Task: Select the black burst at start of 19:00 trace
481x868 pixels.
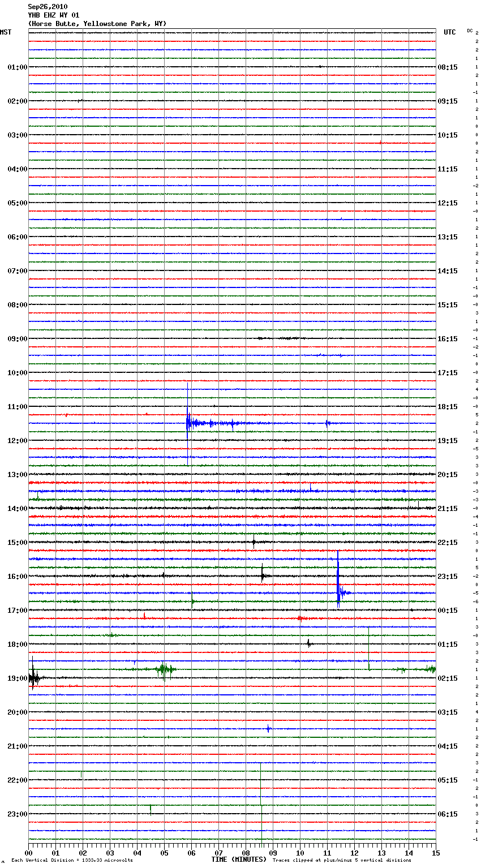Action: pyautogui.click(x=33, y=677)
